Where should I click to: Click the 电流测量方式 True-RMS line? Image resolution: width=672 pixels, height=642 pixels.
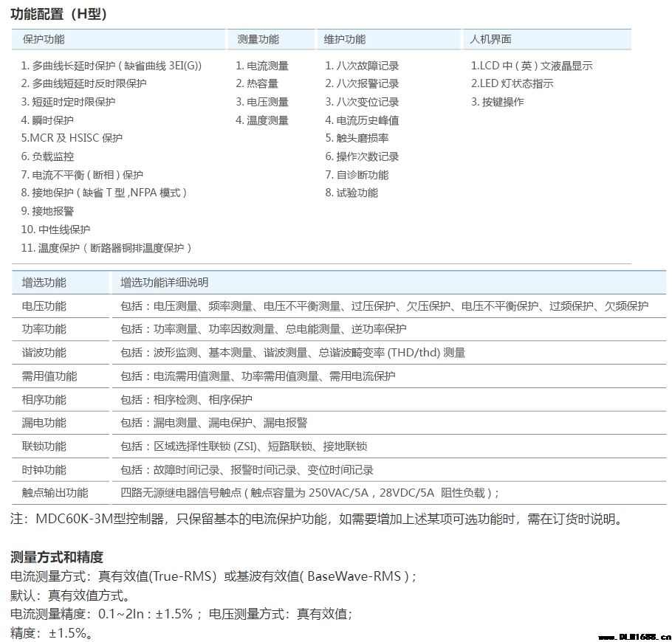tap(213, 576)
